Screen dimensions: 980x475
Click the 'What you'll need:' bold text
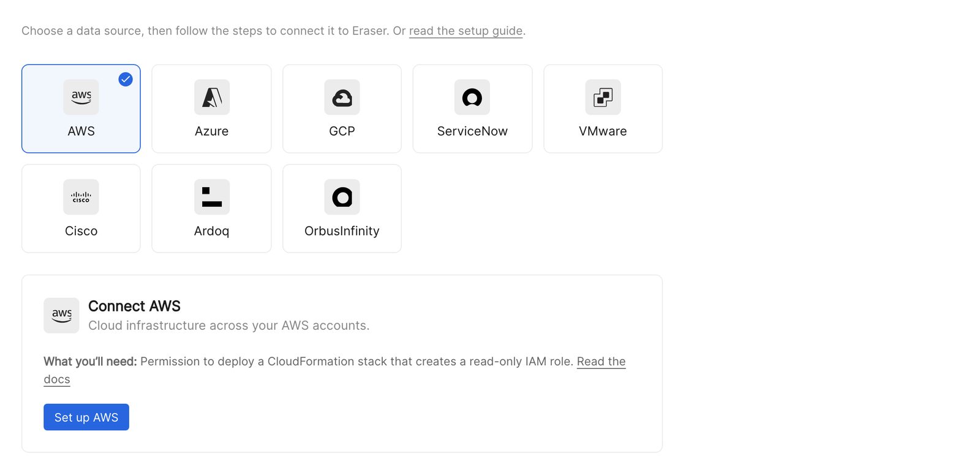(x=90, y=362)
